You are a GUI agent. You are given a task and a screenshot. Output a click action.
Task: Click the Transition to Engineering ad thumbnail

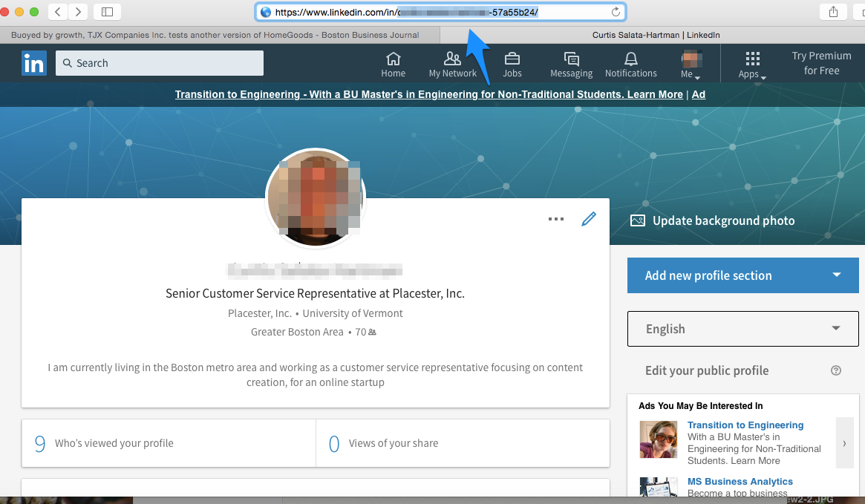pyautogui.click(x=658, y=439)
